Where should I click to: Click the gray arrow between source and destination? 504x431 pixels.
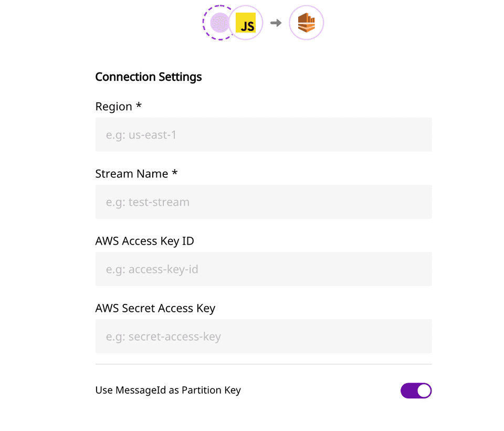(276, 23)
